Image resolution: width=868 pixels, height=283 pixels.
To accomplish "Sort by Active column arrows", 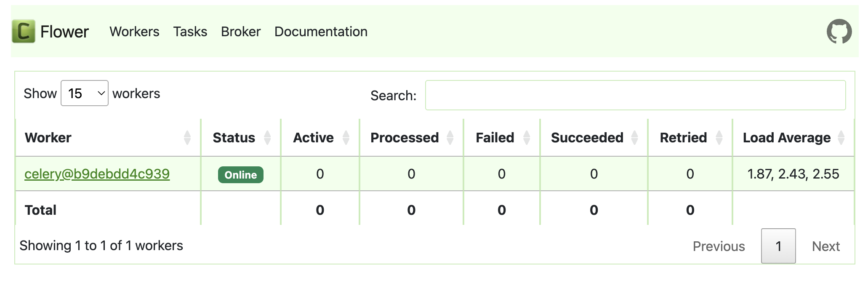I will [x=346, y=138].
